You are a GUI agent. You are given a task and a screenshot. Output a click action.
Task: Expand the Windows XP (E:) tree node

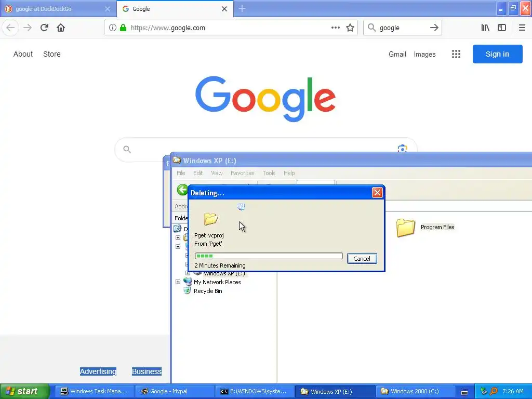(188, 273)
